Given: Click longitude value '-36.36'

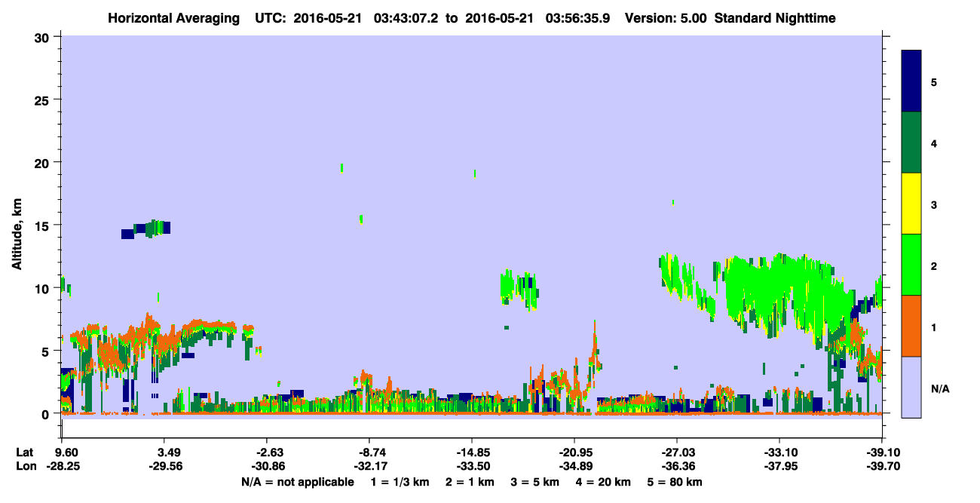Looking at the screenshot, I should pyautogui.click(x=677, y=467).
